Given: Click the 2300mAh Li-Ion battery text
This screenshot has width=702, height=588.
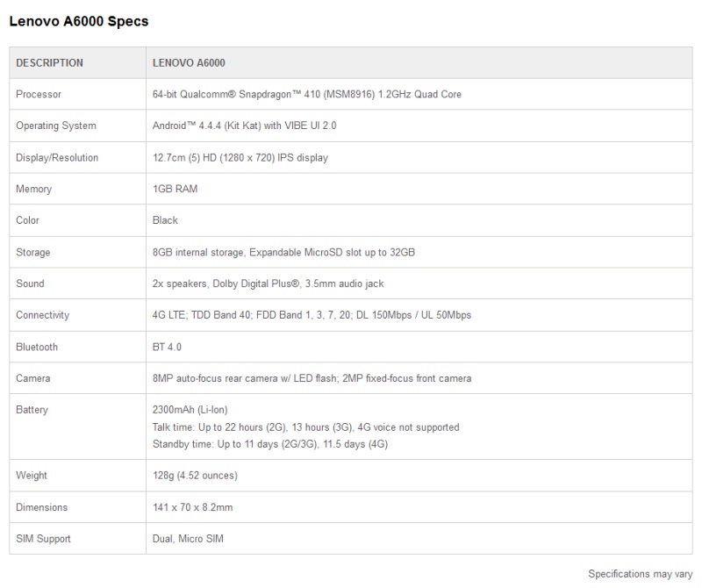Looking at the screenshot, I should point(190,410).
